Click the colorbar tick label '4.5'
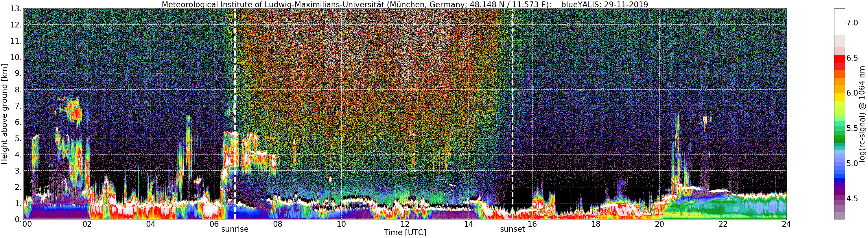The height and width of the screenshot is (238, 868). [x=852, y=199]
